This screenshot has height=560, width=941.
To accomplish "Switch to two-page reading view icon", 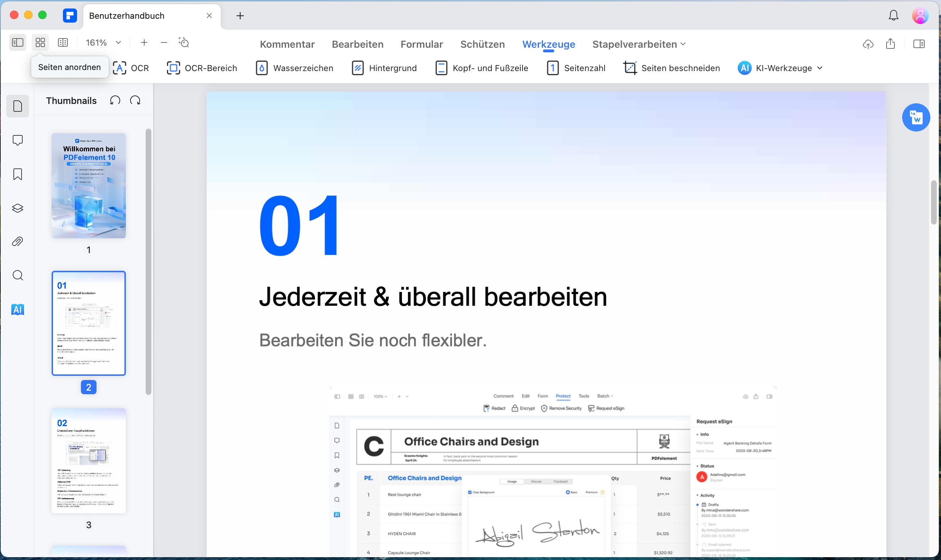I will point(63,43).
